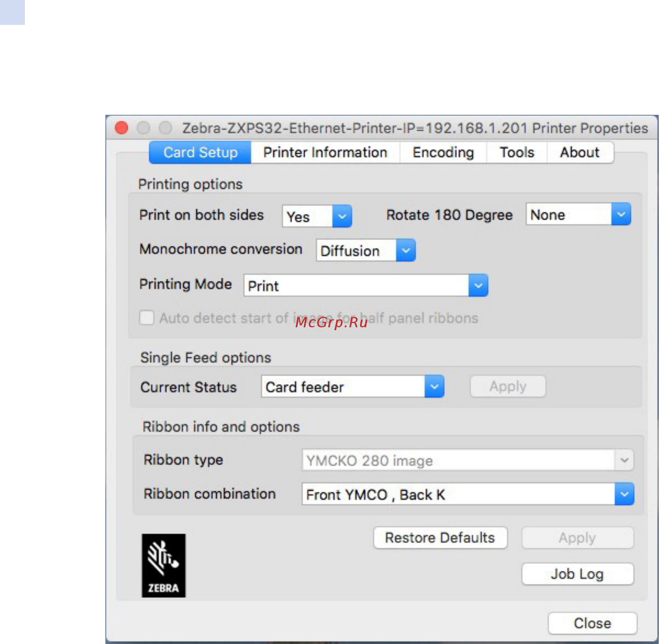Open the Ribbon type dropdown
The image size is (659, 644).
tap(468, 460)
